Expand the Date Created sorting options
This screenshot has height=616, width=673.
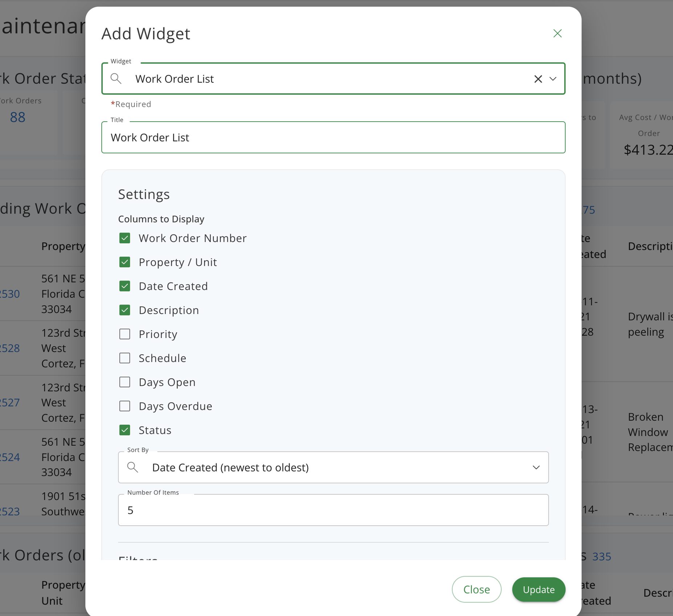536,468
